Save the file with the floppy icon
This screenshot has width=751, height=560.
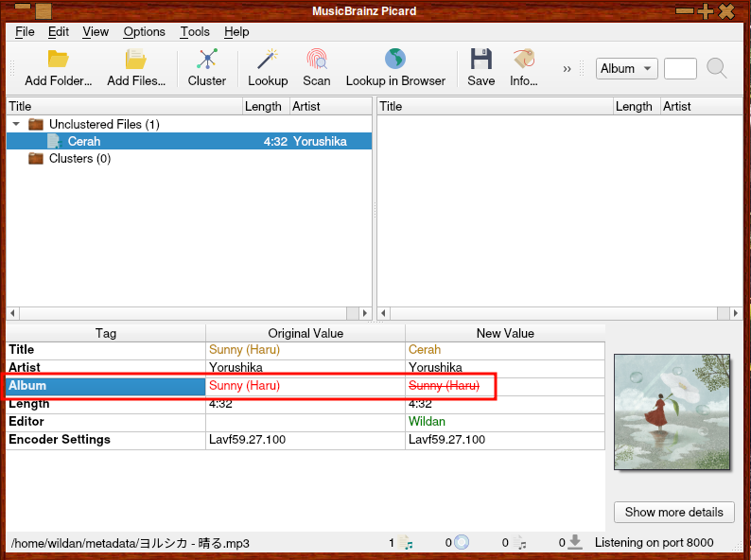coord(480,60)
